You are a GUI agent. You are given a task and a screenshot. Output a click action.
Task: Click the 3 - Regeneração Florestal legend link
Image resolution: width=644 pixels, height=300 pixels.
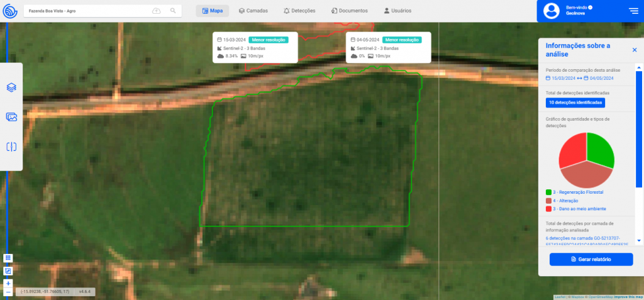[x=578, y=192]
